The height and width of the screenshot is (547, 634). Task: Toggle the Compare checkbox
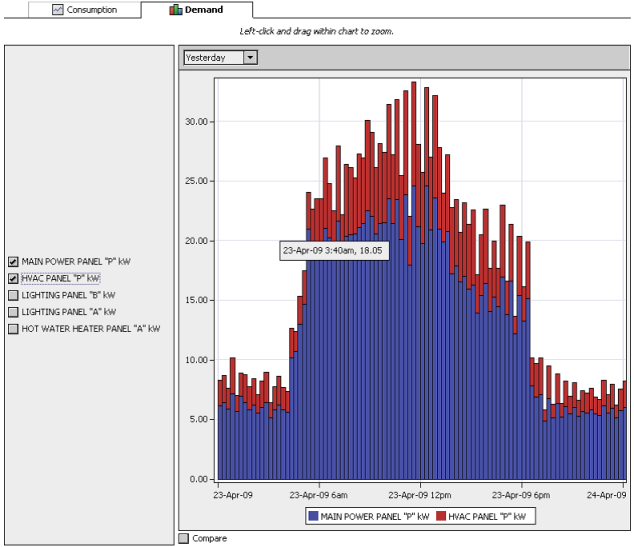pos(184,538)
